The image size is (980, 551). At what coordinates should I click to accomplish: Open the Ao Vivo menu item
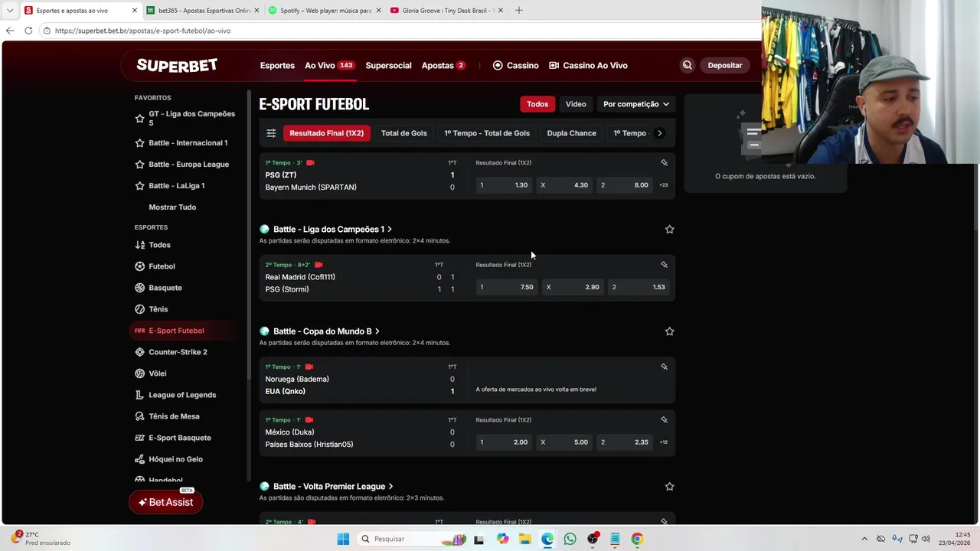[x=329, y=65]
